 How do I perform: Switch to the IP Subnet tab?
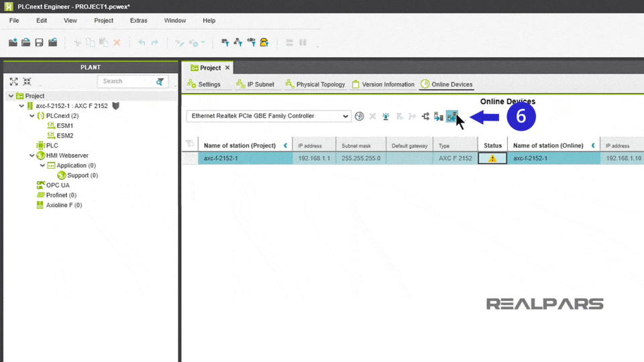pos(256,84)
